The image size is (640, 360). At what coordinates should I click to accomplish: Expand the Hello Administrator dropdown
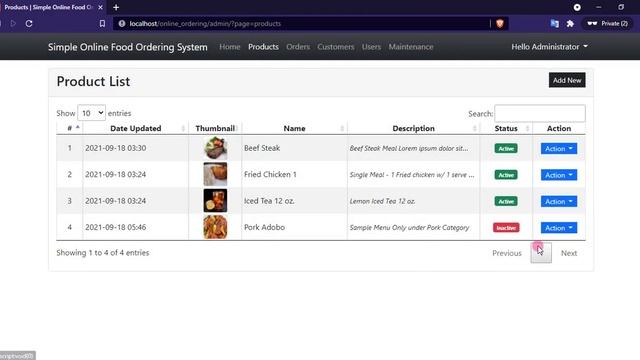(549, 47)
